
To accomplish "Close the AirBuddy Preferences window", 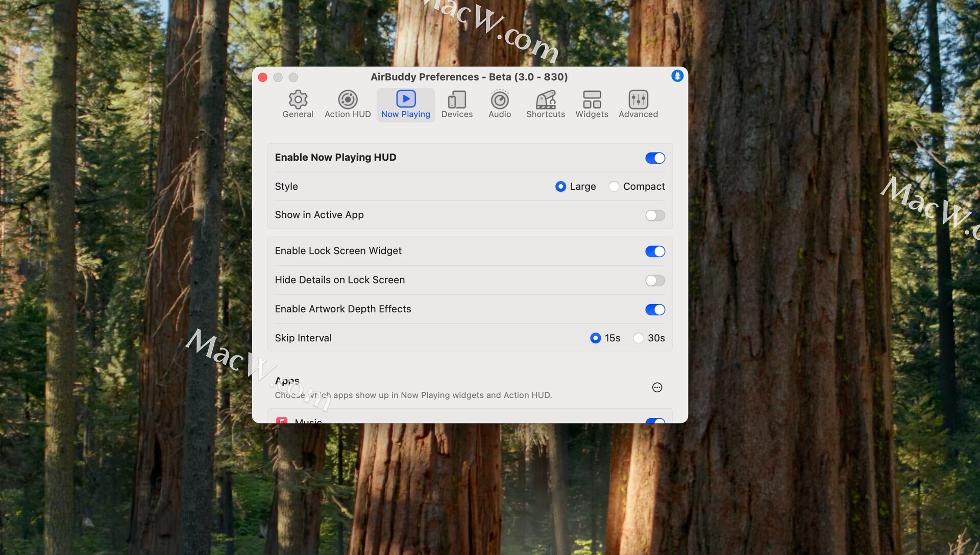I will tap(262, 77).
